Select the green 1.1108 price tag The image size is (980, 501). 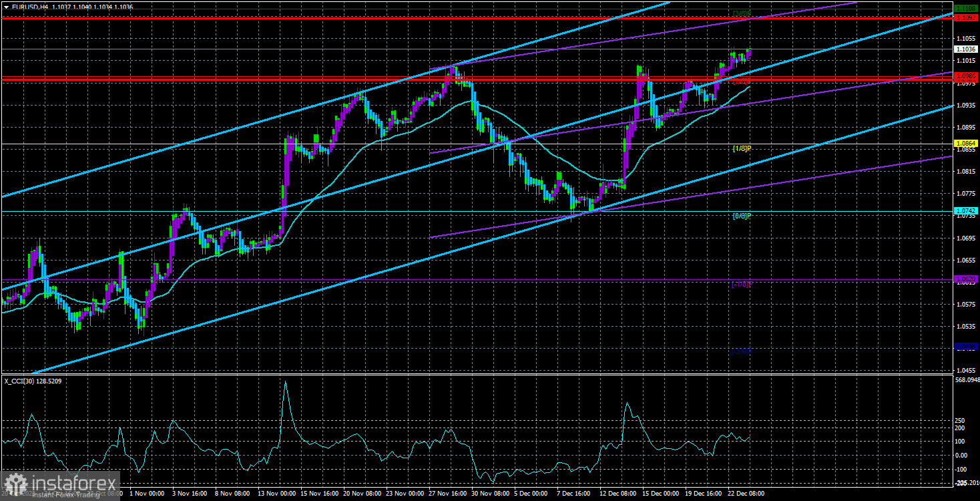tap(966, 8)
